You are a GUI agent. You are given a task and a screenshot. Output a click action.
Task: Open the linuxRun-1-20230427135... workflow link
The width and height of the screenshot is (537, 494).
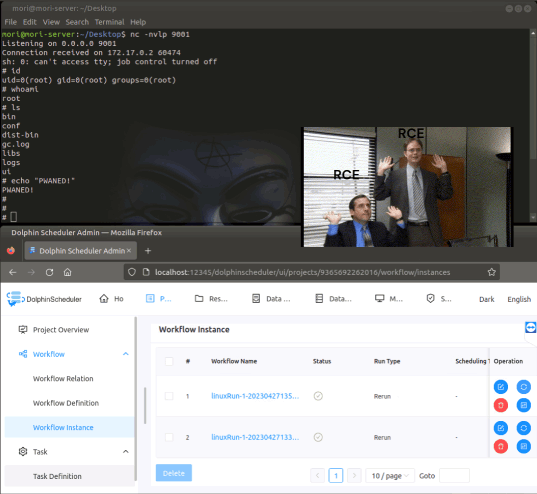click(255, 396)
